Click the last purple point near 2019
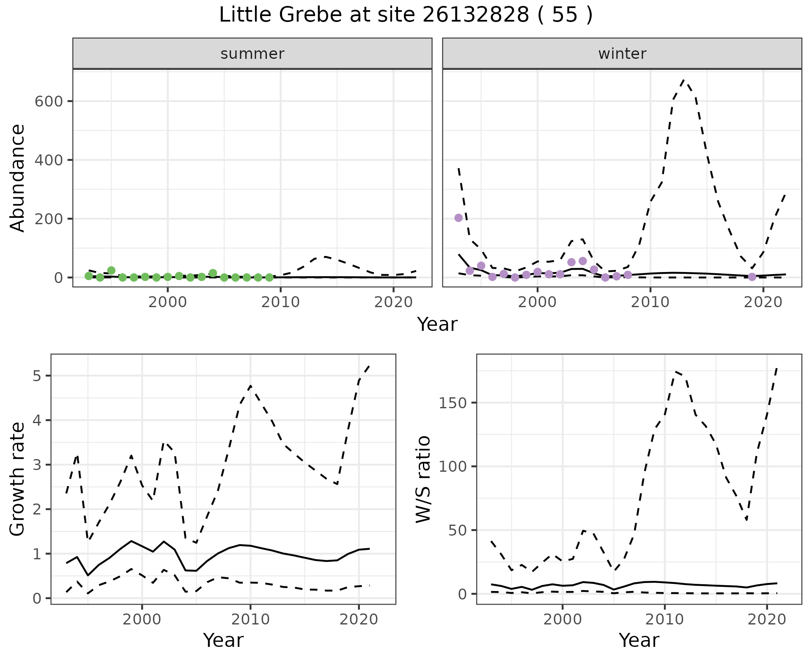Image resolution: width=812 pixels, height=660 pixels. click(752, 277)
